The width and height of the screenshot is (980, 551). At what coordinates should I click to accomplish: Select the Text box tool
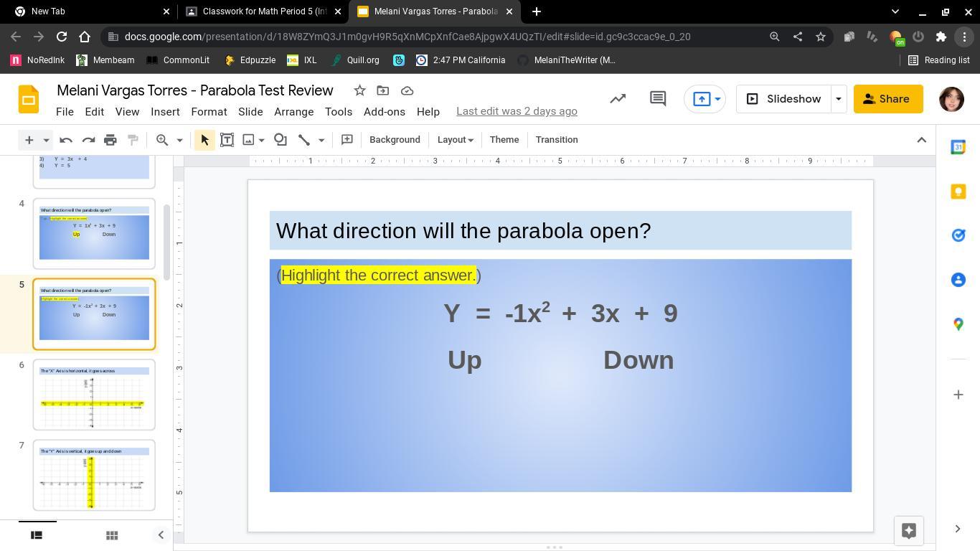(227, 140)
